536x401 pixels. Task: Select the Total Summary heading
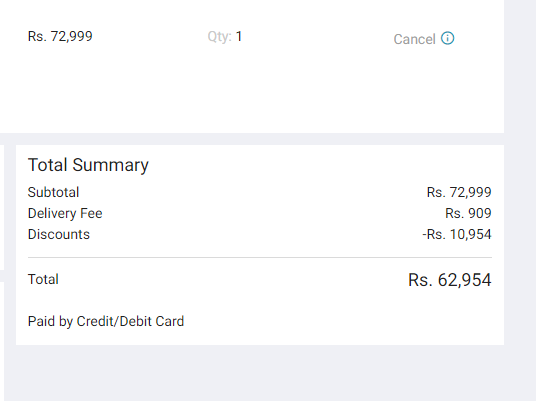click(88, 165)
